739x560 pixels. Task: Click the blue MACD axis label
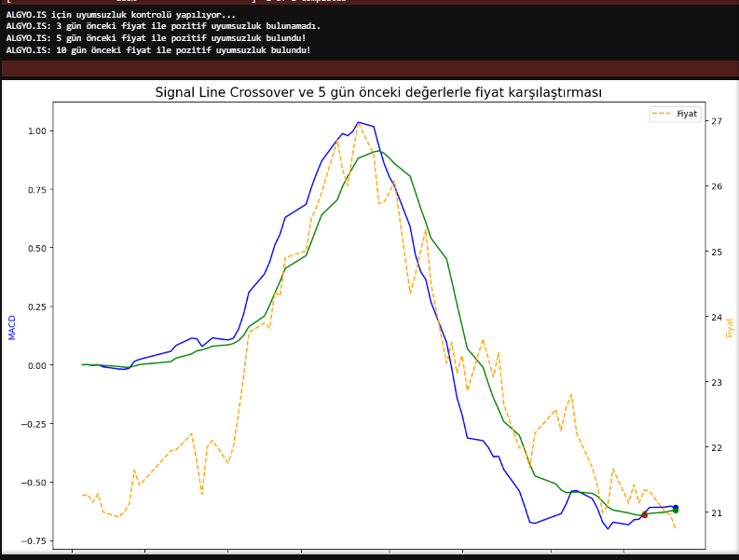[12, 328]
